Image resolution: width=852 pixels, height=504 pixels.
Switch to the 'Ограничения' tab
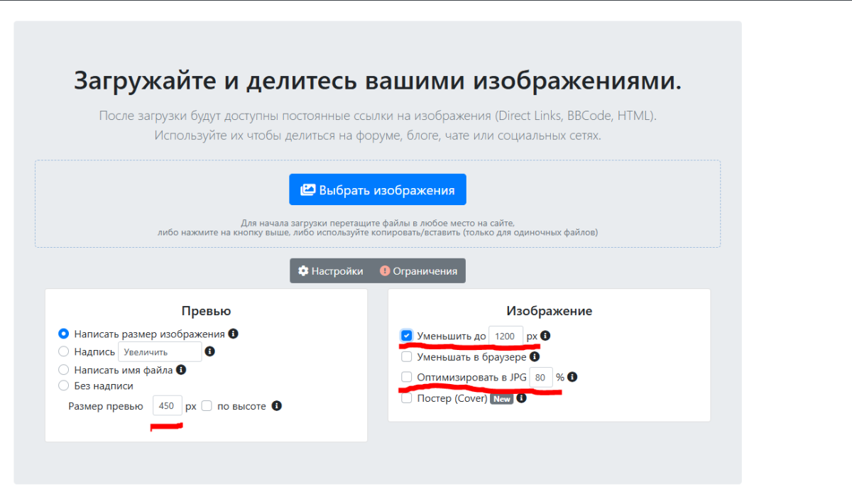tap(419, 271)
